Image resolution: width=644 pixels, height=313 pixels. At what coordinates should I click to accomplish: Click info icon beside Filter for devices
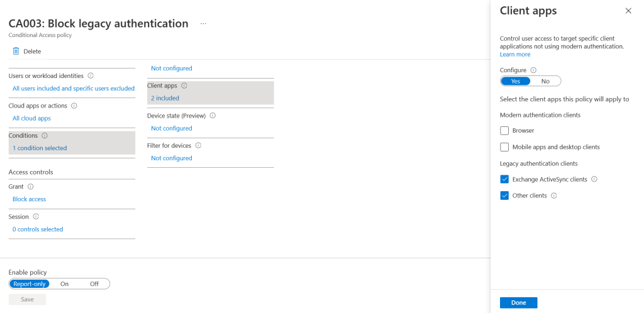click(198, 145)
